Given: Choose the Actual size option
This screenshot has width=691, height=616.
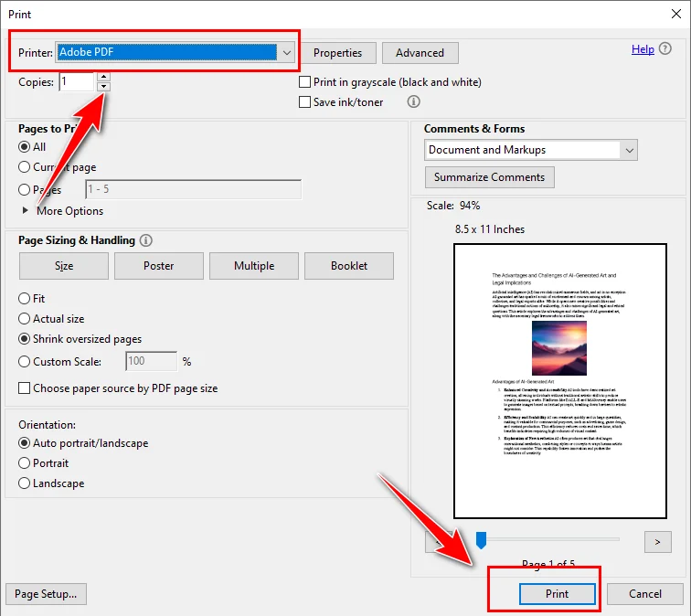Looking at the screenshot, I should click(25, 319).
